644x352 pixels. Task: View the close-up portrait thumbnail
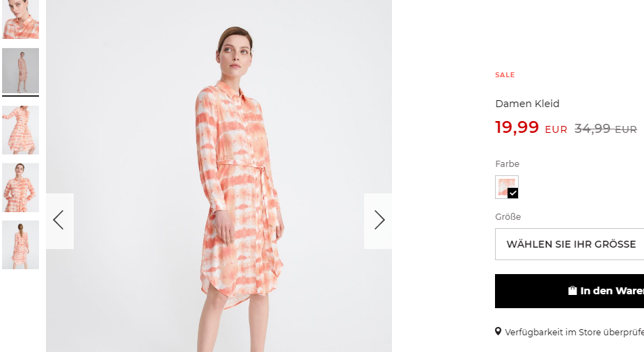coord(20,19)
